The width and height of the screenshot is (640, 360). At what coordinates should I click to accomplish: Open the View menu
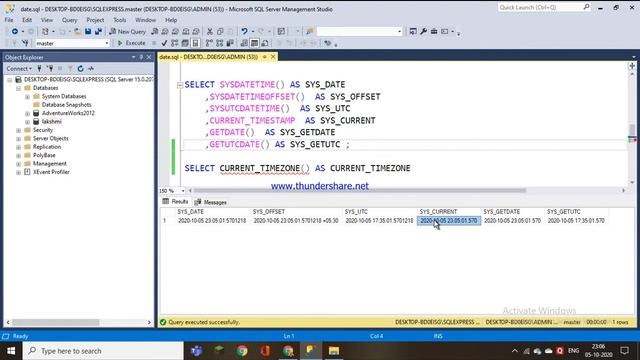coord(47,20)
